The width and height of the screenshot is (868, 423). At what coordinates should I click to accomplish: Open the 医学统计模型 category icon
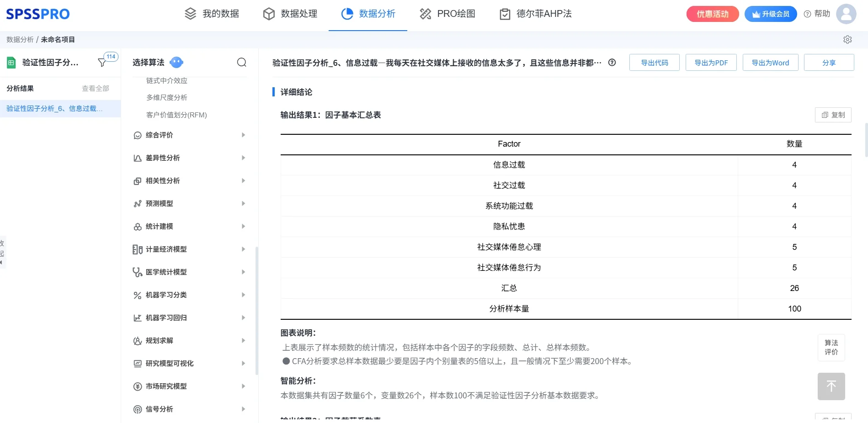coord(137,272)
